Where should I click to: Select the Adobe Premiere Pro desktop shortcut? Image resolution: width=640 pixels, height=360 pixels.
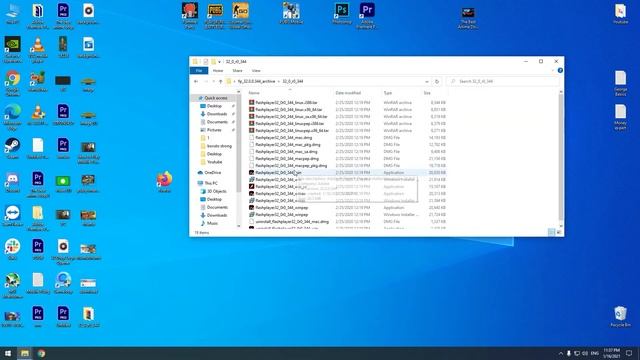coord(367,16)
